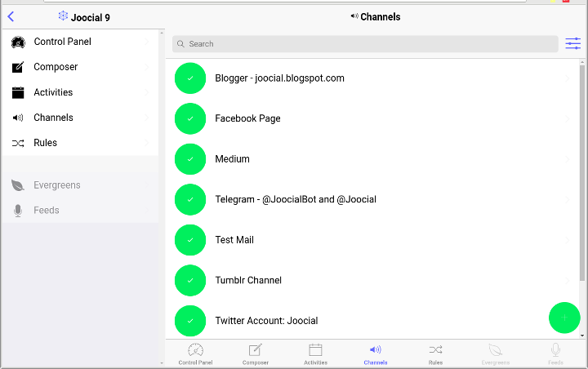Toggle the Test Mail green check
The image size is (588, 369).
(190, 240)
